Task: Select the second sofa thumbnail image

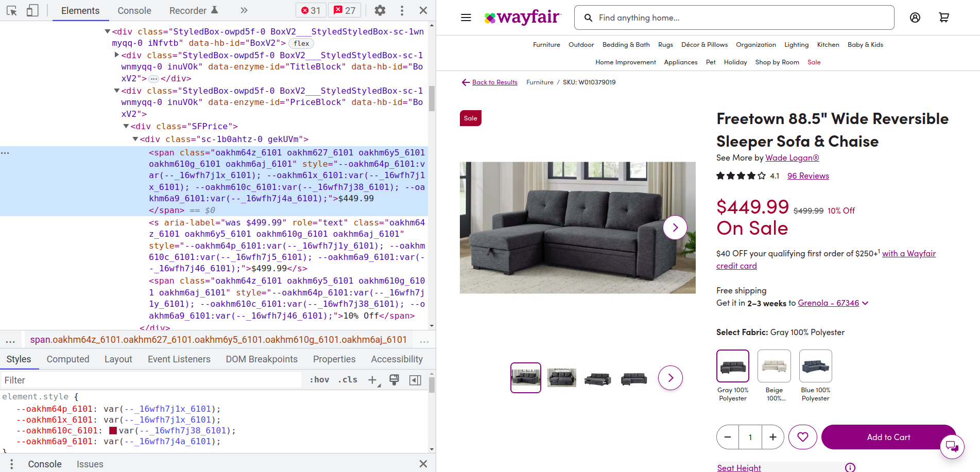Action: 562,378
